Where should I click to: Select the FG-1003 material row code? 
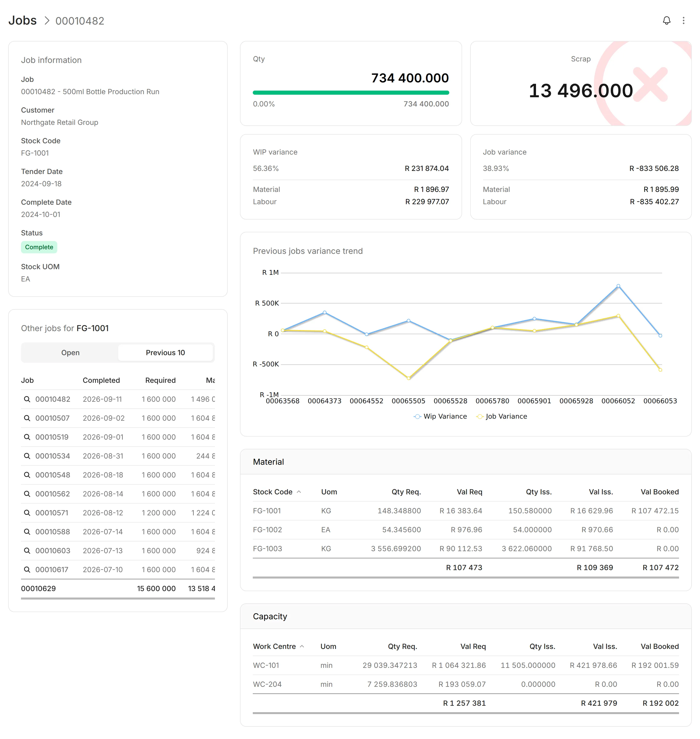point(268,549)
